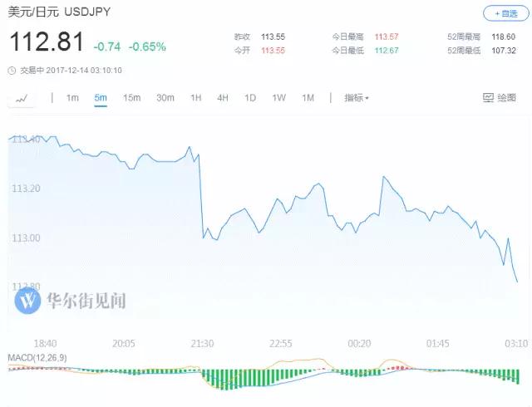
Task: Click the 03:10 time axis marker
Action: tap(516, 343)
